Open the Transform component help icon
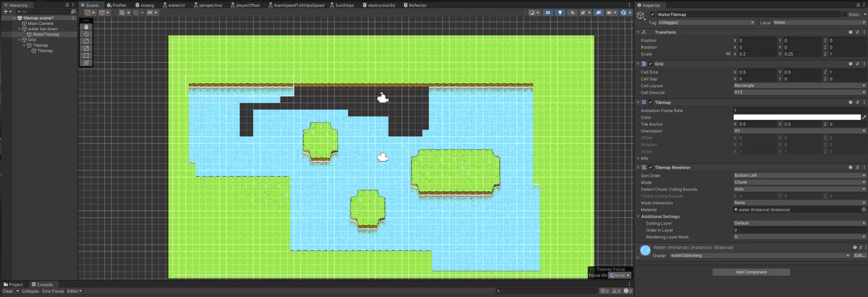Viewport: 868px width, 297px height. [850, 33]
